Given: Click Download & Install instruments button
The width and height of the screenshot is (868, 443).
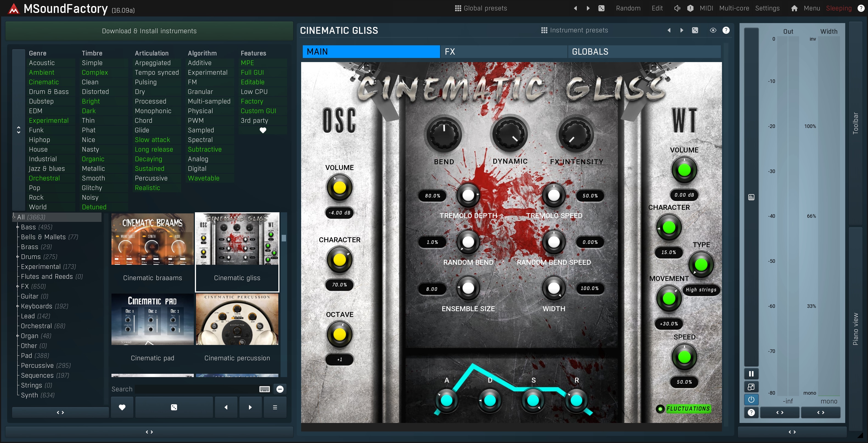Looking at the screenshot, I should point(149,31).
